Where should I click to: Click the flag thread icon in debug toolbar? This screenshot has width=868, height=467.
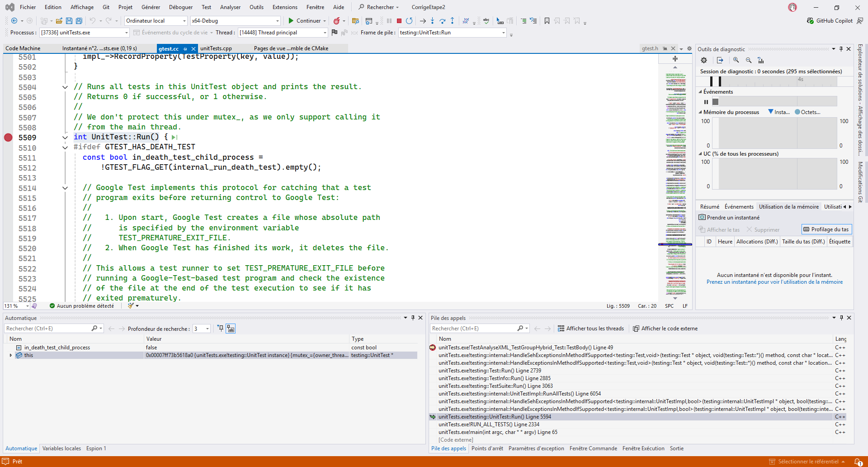tap(335, 33)
